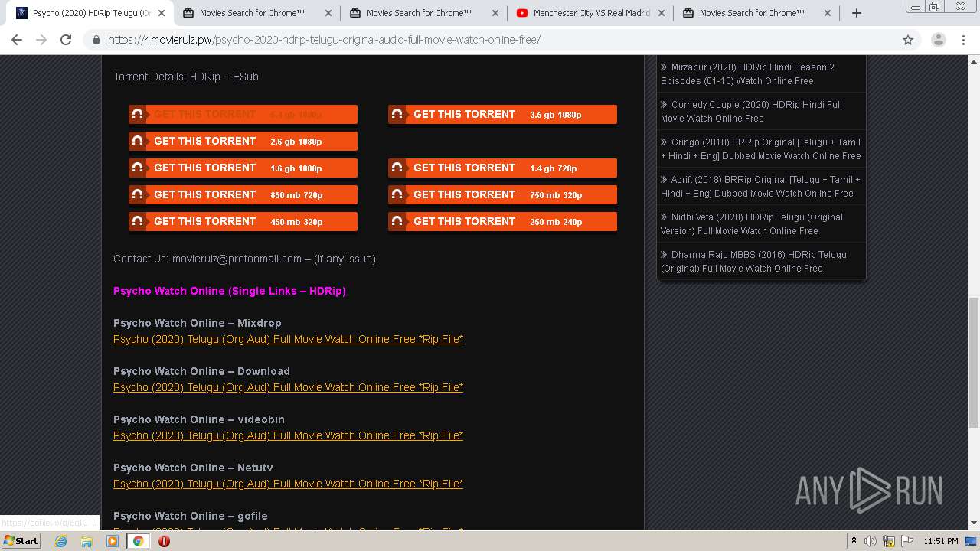The height and width of the screenshot is (551, 980).
Task: Open Dharma Raju MBBS (2016) sidebar link
Action: click(754, 261)
